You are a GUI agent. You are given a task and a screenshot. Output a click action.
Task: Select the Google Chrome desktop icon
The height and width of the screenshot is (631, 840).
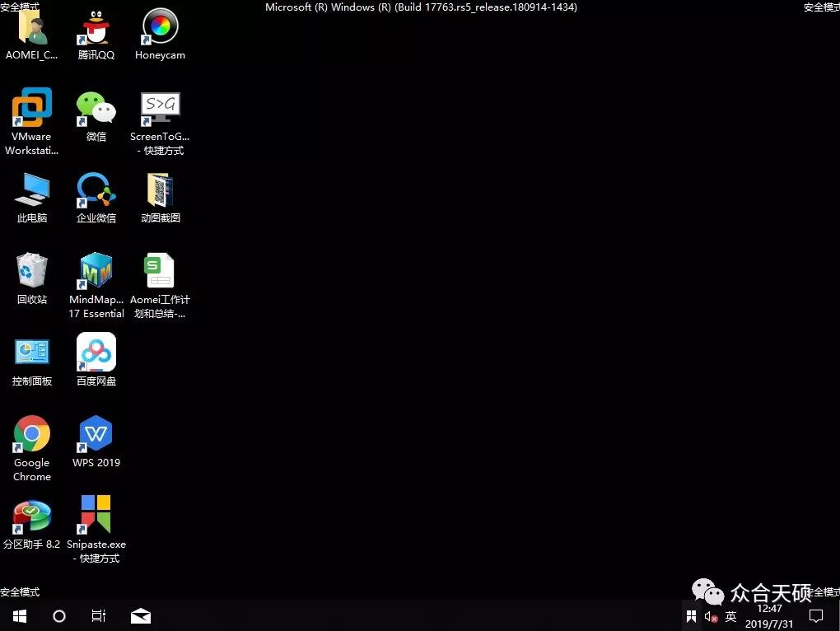pos(31,434)
